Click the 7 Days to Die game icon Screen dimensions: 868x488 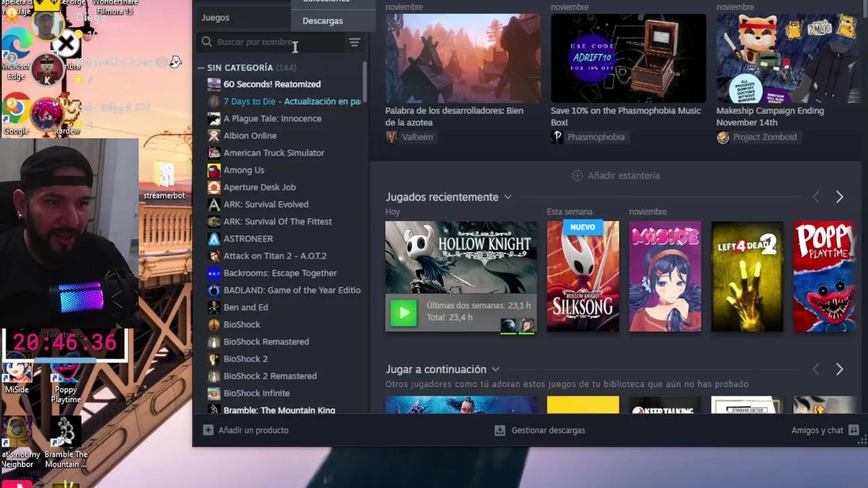(x=214, y=101)
